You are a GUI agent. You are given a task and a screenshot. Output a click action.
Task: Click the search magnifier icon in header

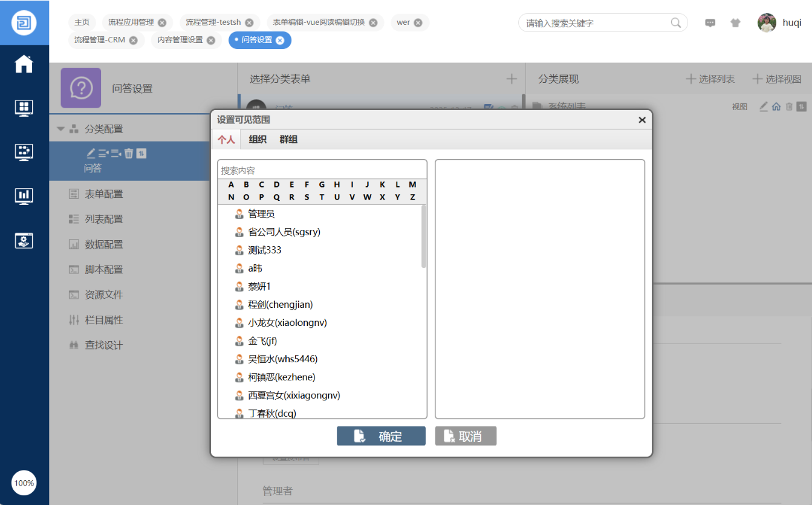click(x=676, y=23)
